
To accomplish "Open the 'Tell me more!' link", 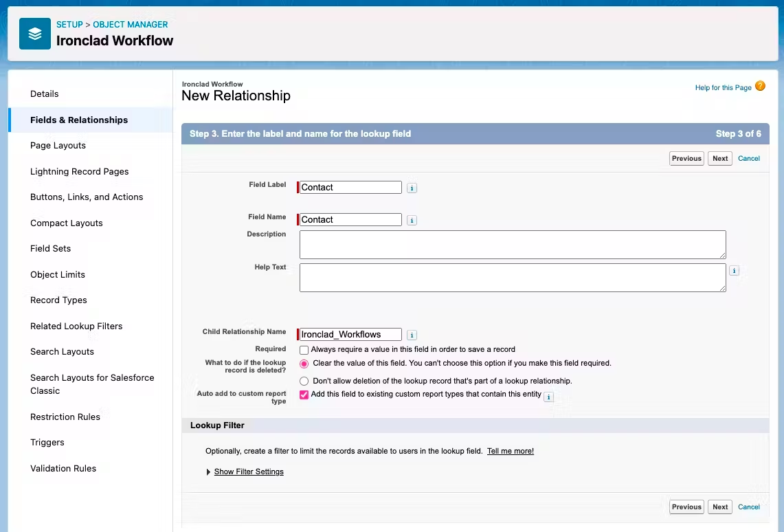I will pyautogui.click(x=511, y=451).
